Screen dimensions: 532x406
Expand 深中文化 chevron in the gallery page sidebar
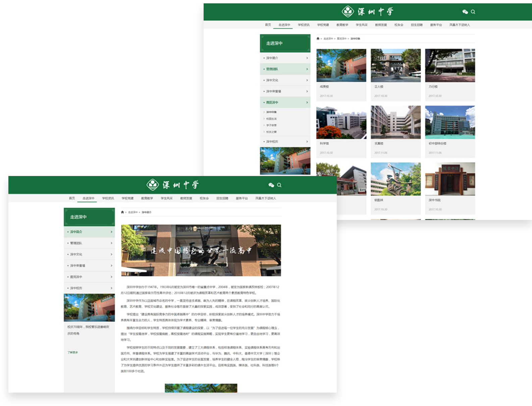[x=307, y=80]
